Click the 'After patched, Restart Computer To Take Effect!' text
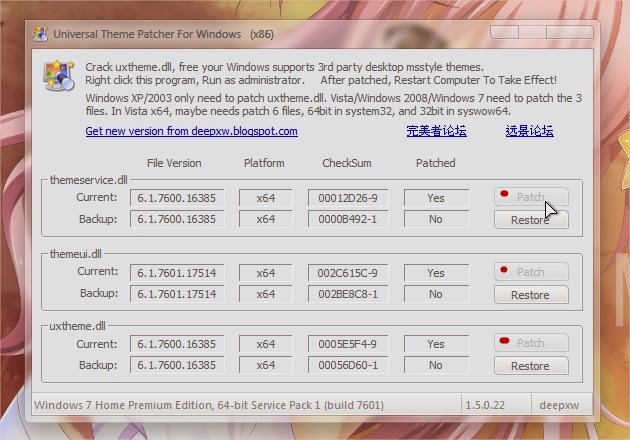Screen dimensions: 630x440 (439, 80)
